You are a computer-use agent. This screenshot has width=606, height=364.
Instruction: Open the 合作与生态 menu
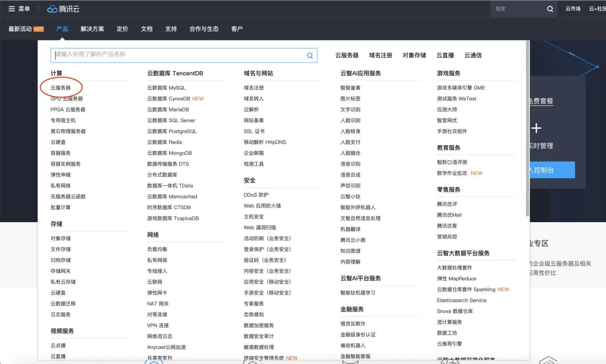tap(204, 29)
